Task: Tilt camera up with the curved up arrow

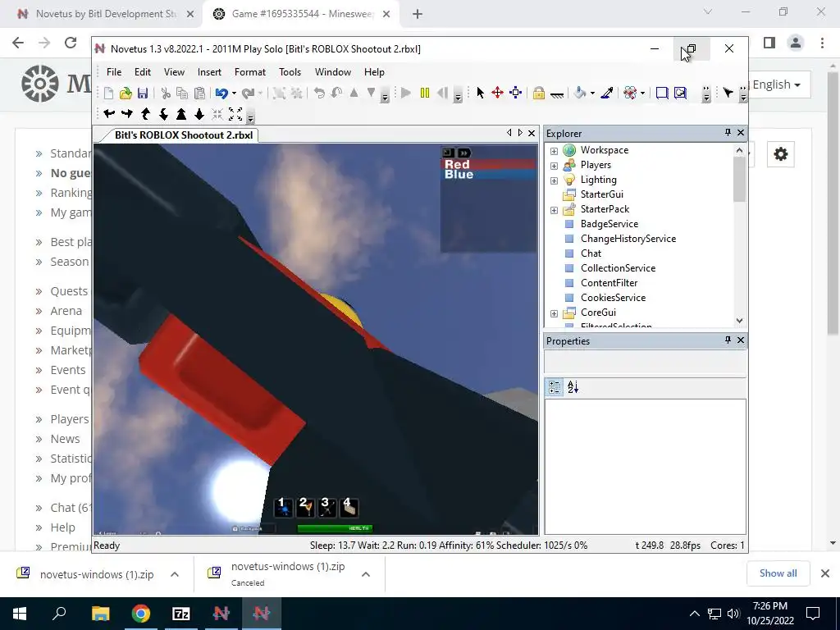Action: tap(145, 113)
